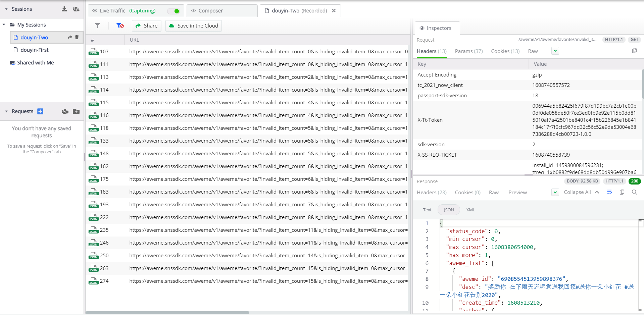Open the Composer tab
The width and height of the screenshot is (644, 315).
coord(222,11)
